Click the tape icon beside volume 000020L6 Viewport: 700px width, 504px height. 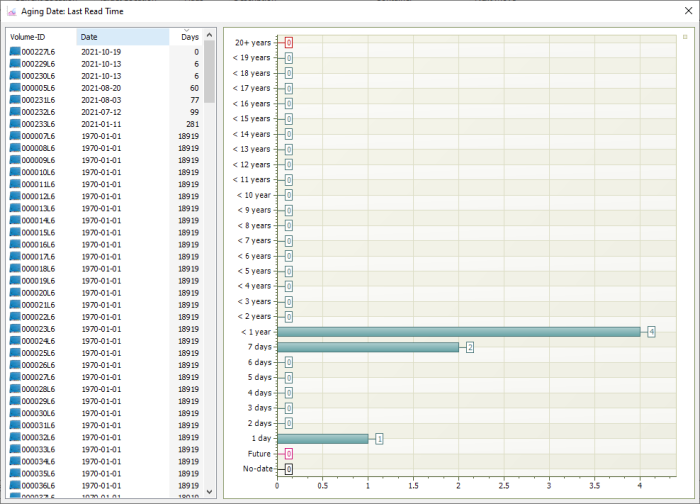click(15, 293)
